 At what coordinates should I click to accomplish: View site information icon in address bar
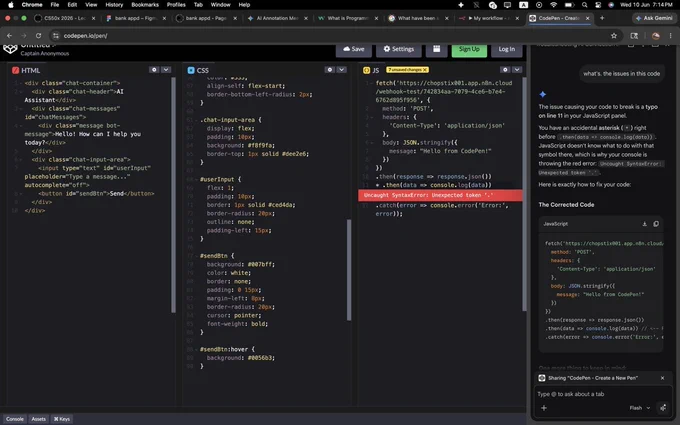pos(56,36)
